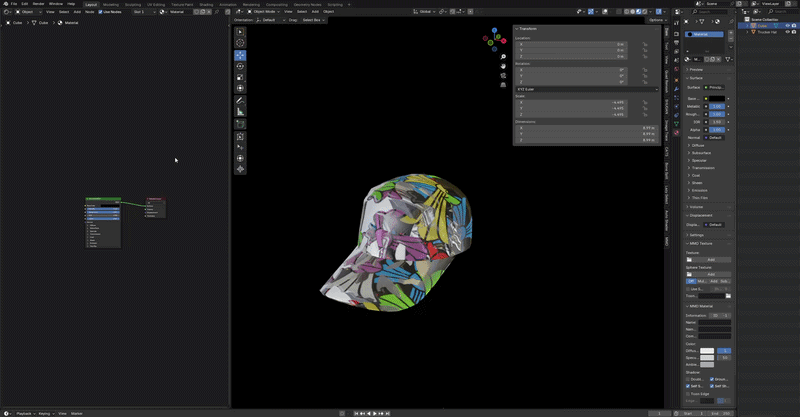
Task: Click the Measure tool icon
Action: [x=240, y=112]
